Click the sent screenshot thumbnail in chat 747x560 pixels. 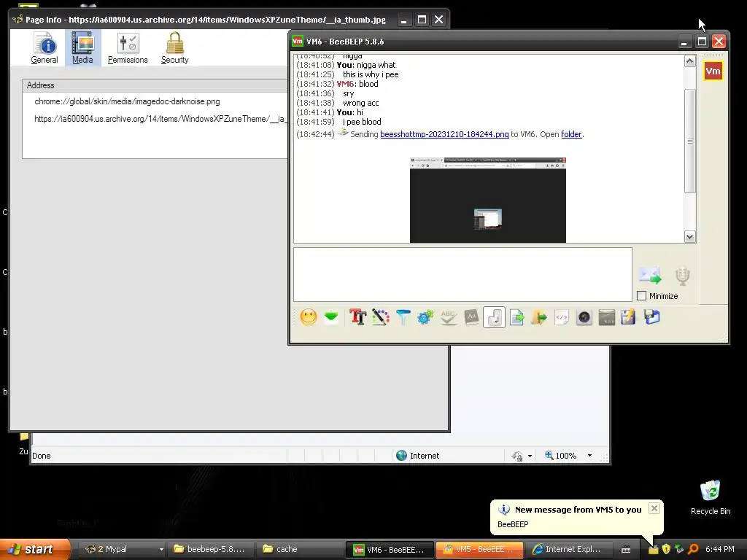pos(488,200)
